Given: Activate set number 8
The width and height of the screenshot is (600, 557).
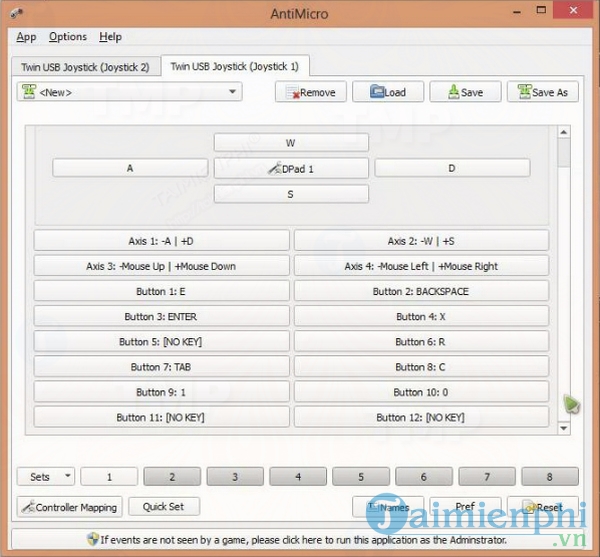Looking at the screenshot, I should [549, 477].
